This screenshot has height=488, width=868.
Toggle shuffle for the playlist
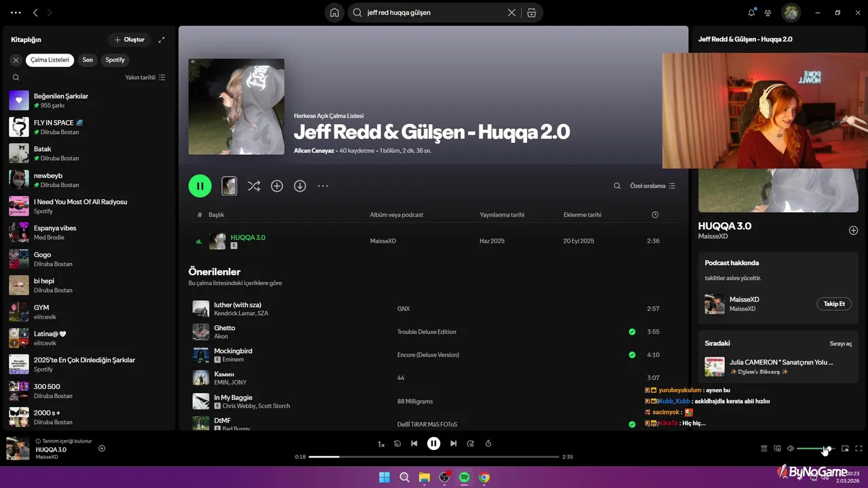[254, 186]
